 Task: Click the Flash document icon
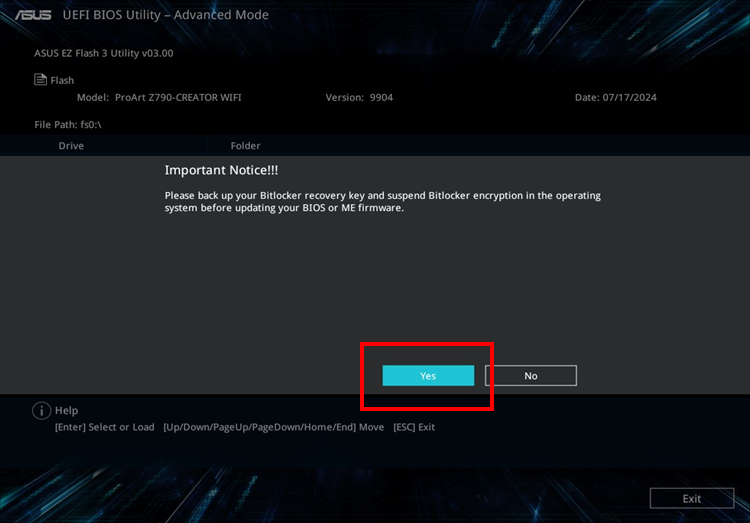click(40, 79)
